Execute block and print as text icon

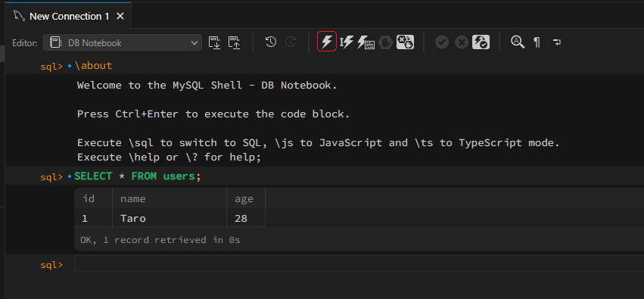click(366, 42)
